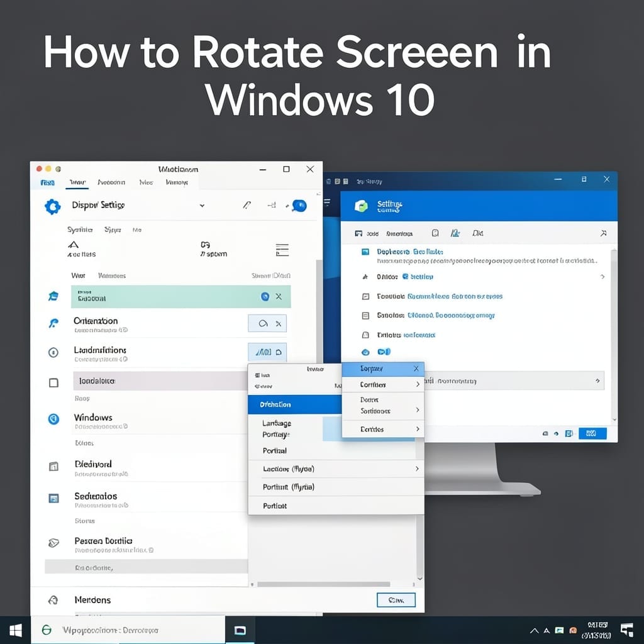644x644 pixels.
Task: Click the taskbar search box
Action: [x=128, y=630]
